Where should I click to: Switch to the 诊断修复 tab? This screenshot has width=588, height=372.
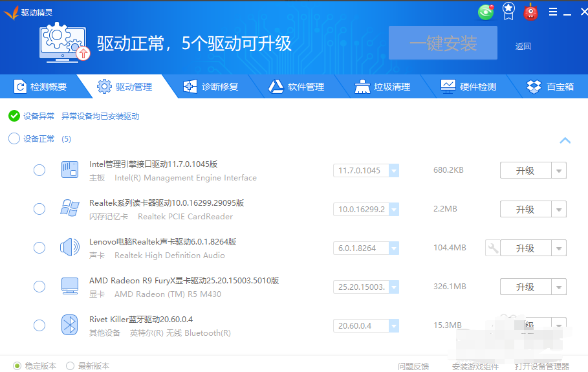(x=212, y=87)
